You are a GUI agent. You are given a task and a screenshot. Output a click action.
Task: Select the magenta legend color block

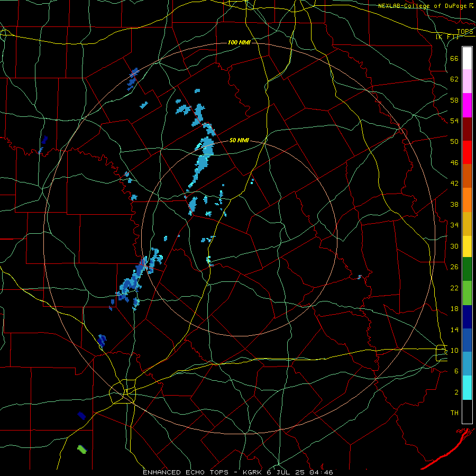click(467, 105)
